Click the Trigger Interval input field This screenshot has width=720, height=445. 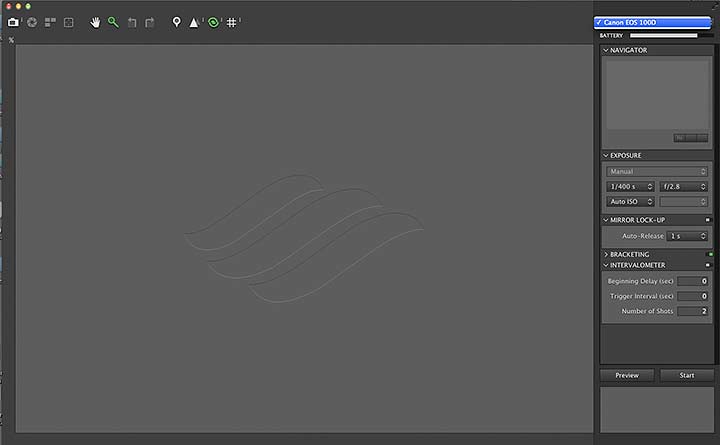pyautogui.click(x=692, y=296)
